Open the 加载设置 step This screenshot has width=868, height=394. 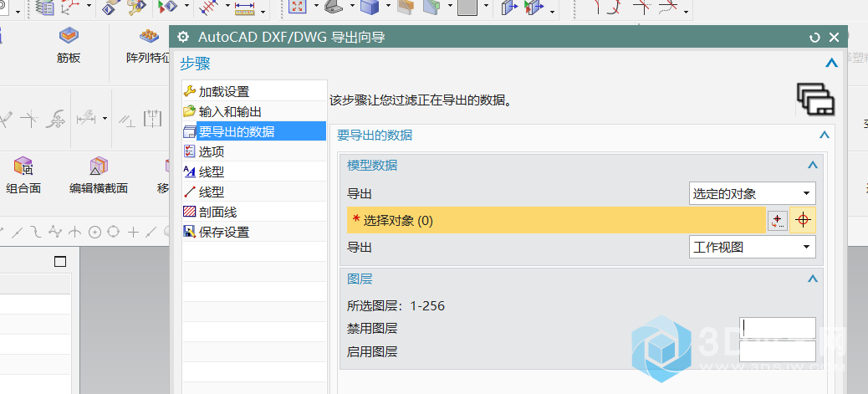click(x=254, y=91)
